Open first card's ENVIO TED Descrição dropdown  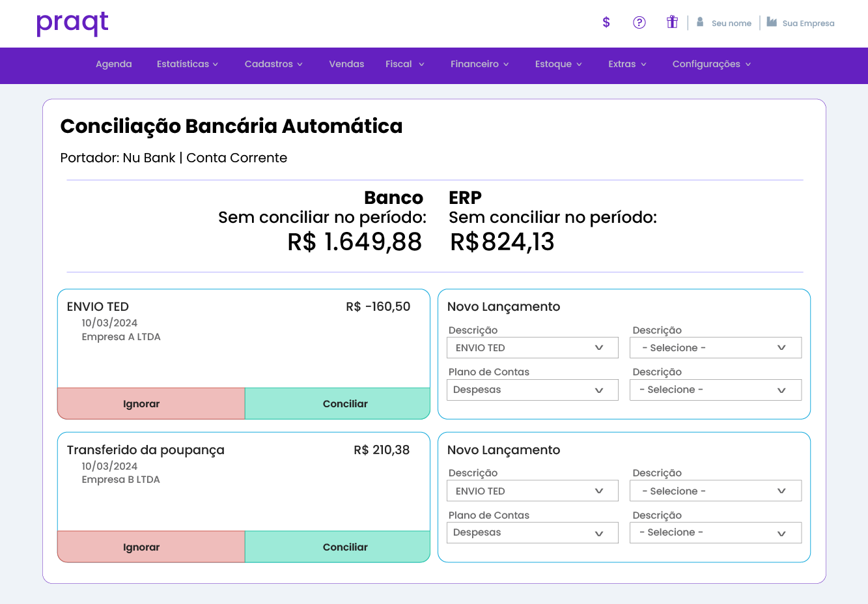point(533,348)
